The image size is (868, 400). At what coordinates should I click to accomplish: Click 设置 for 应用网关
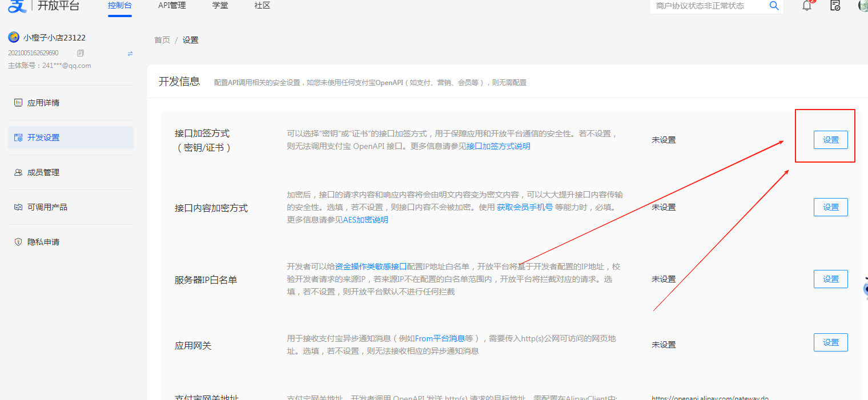(x=830, y=342)
